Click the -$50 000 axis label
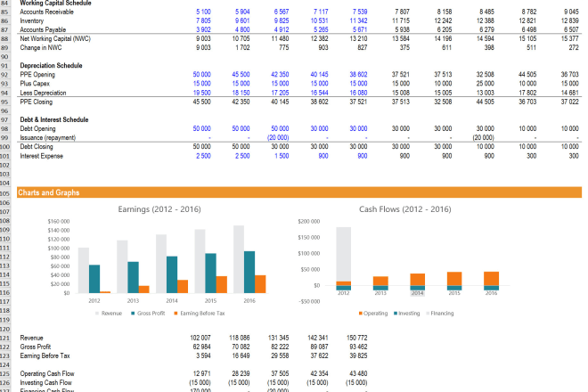 [x=309, y=302]
